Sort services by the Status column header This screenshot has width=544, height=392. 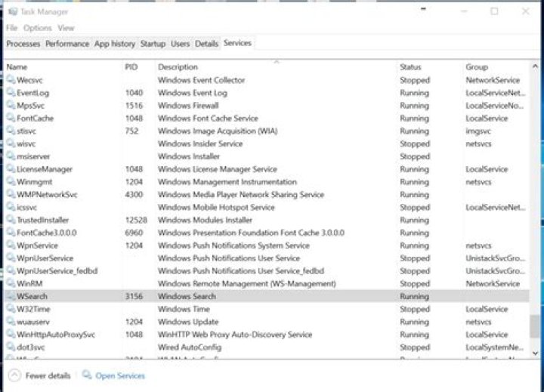click(x=410, y=67)
